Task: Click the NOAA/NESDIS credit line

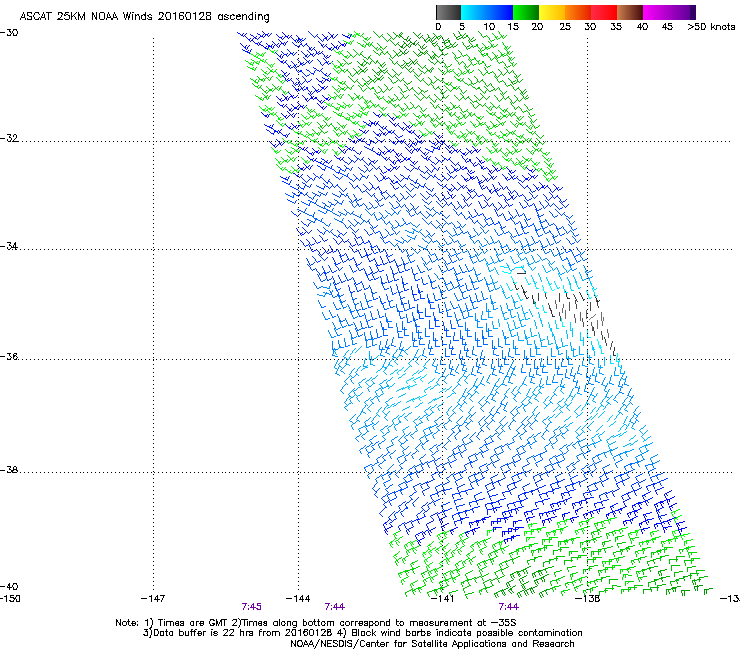Action: (x=432, y=644)
